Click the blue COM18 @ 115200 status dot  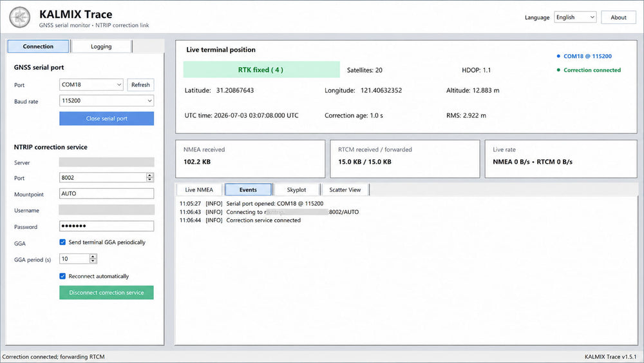point(558,56)
